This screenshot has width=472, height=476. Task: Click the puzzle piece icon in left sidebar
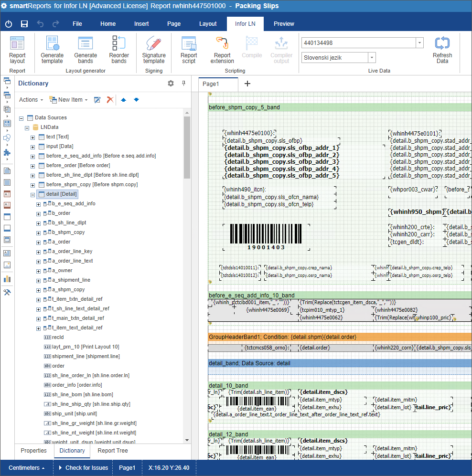point(7,152)
